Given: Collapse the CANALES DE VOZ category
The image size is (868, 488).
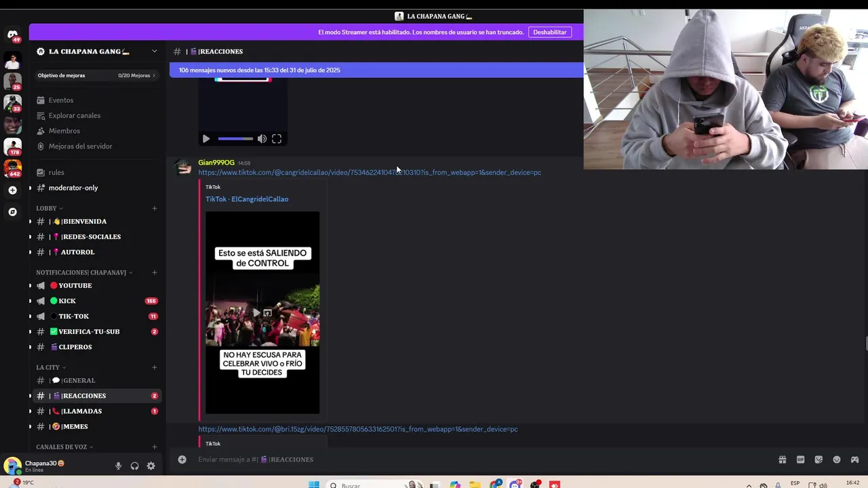Looking at the screenshot, I should pyautogui.click(x=64, y=447).
